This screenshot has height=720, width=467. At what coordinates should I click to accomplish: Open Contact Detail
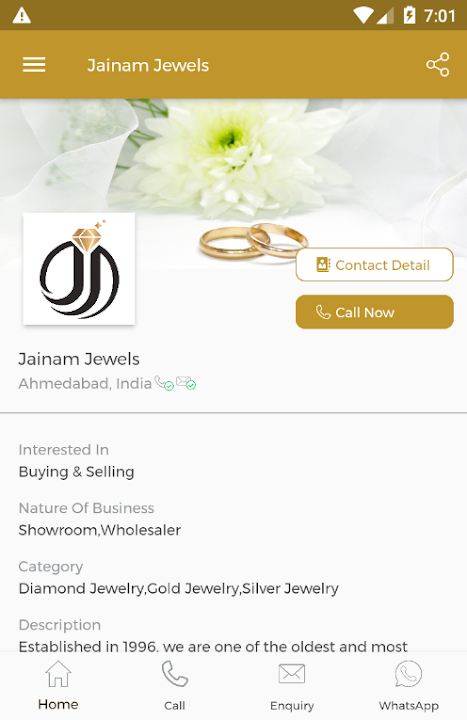click(374, 264)
